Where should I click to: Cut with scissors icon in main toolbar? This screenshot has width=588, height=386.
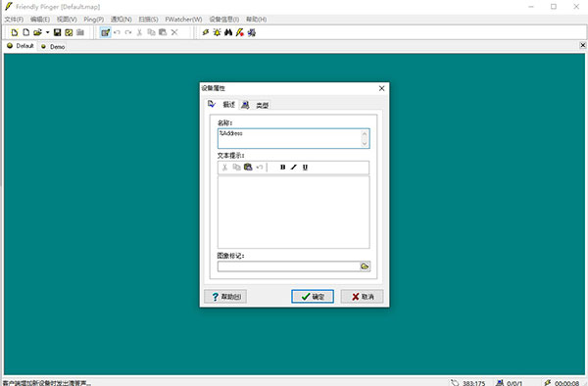tap(139, 32)
